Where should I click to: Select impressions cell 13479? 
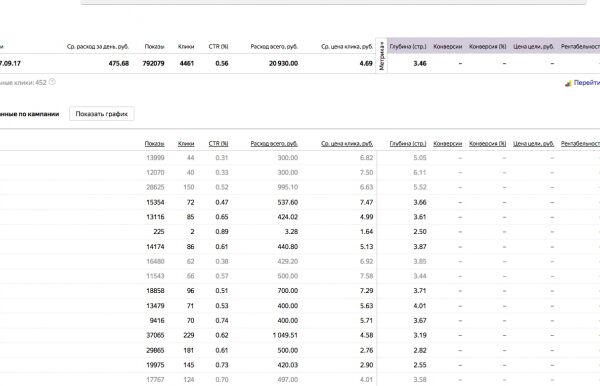click(x=155, y=306)
